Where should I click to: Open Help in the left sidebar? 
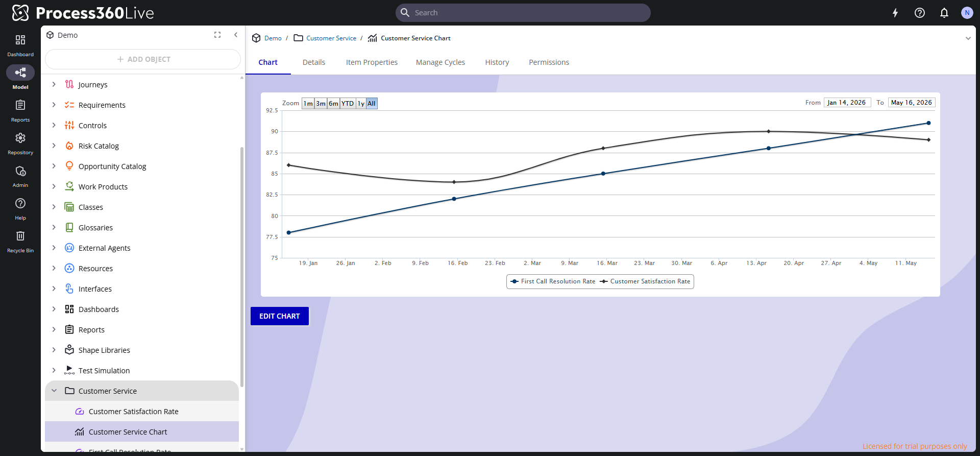tap(20, 208)
